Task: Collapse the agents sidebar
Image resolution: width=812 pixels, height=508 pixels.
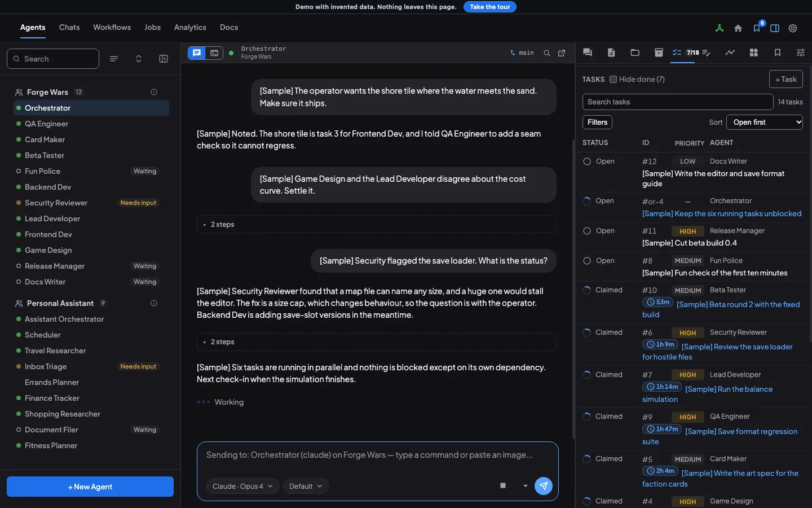Action: point(164,59)
